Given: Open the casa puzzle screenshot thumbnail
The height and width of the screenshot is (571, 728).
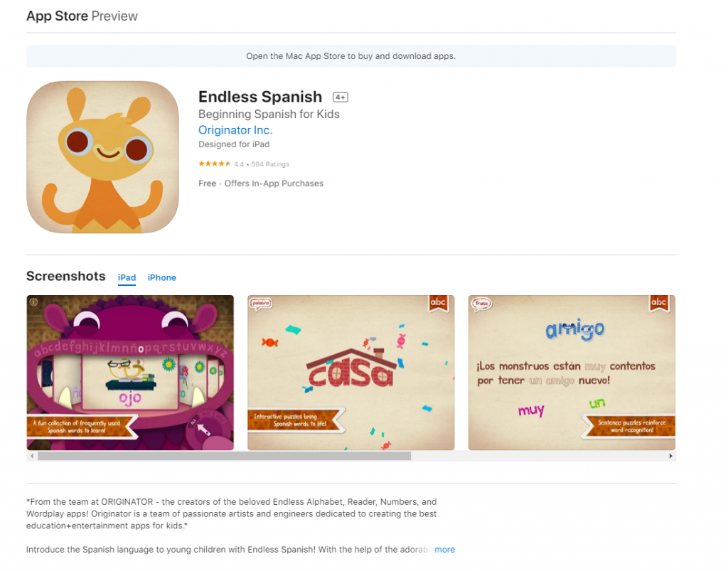Looking at the screenshot, I should (x=351, y=373).
